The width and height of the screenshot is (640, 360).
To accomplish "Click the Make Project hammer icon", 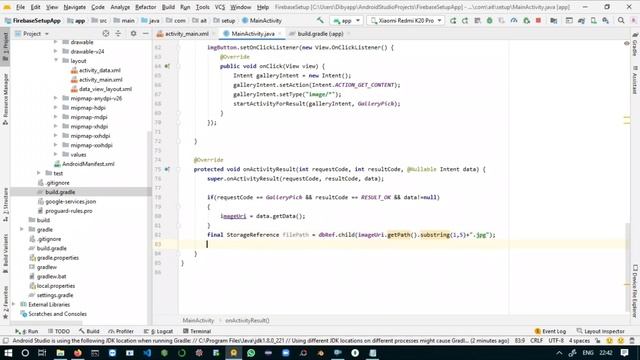I will (x=320, y=20).
